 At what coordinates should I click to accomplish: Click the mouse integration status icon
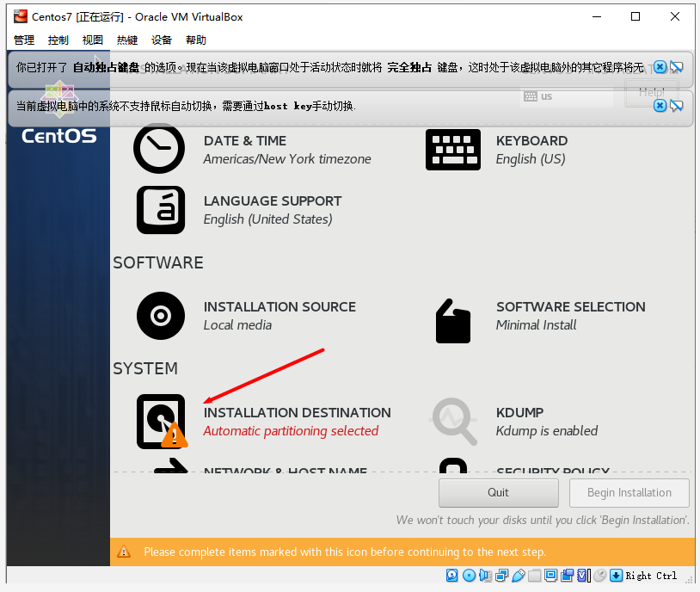(600, 576)
